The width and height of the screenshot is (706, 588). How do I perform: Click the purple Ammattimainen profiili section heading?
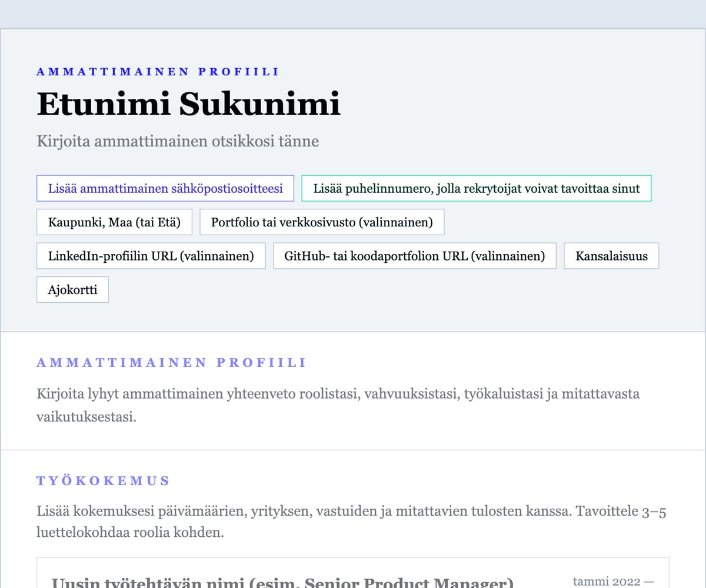tap(171, 363)
